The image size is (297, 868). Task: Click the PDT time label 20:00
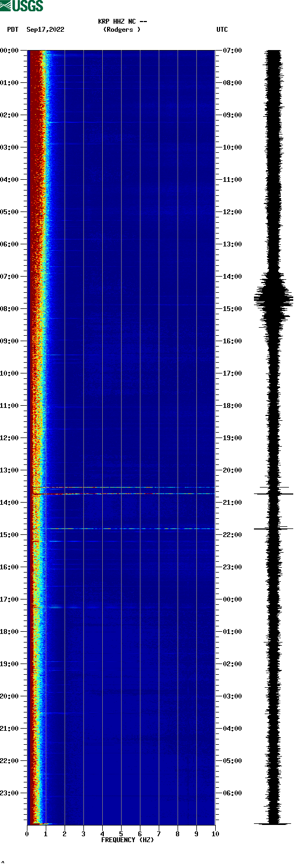point(9,696)
